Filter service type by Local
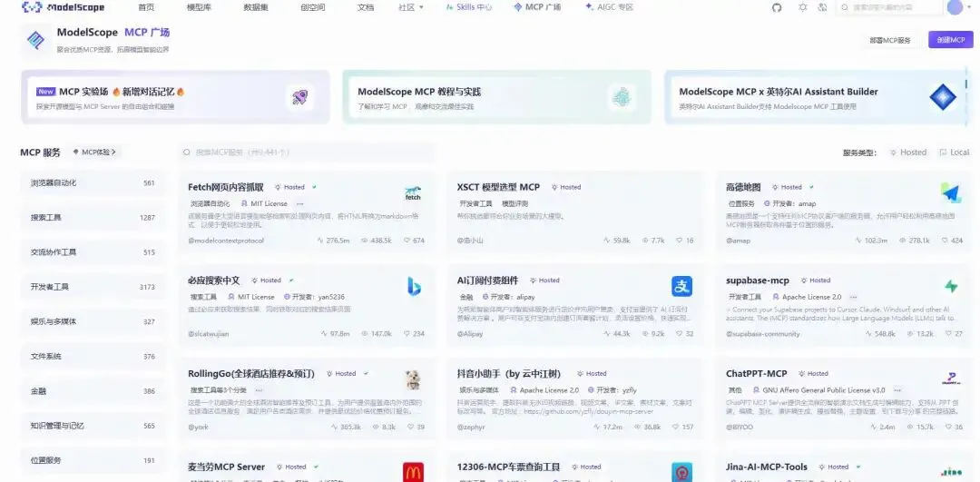This screenshot has width=980, height=482. 955,152
